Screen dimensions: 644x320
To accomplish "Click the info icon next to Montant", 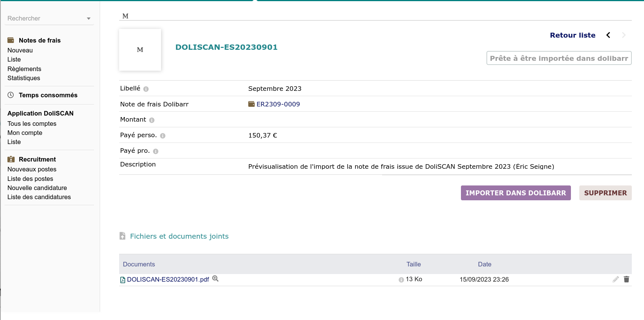I will click(x=151, y=120).
